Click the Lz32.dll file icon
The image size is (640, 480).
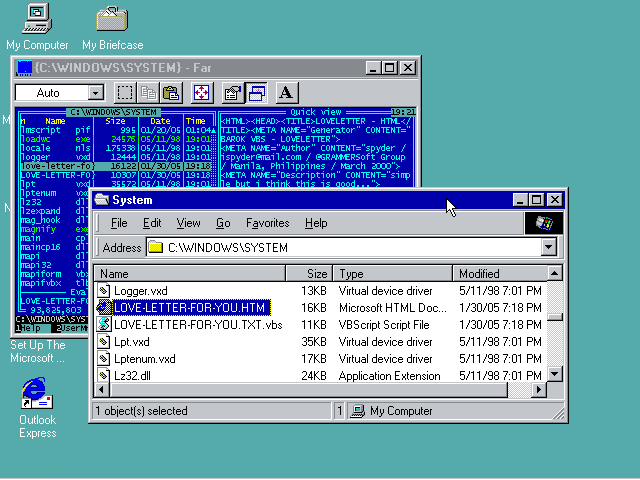tap(104, 375)
